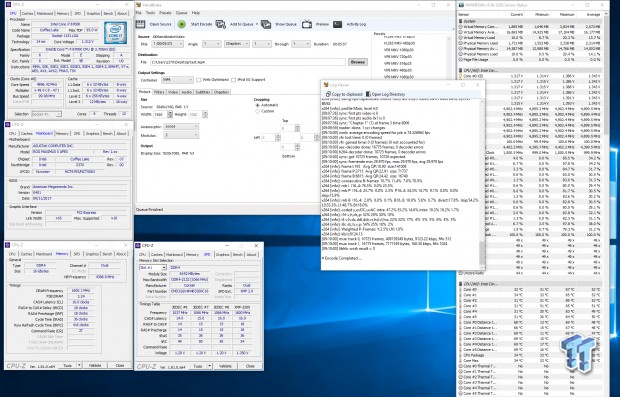Image resolution: width=620 pixels, height=397 pixels.
Task: Click the Browse button for destination file
Action: (x=357, y=62)
